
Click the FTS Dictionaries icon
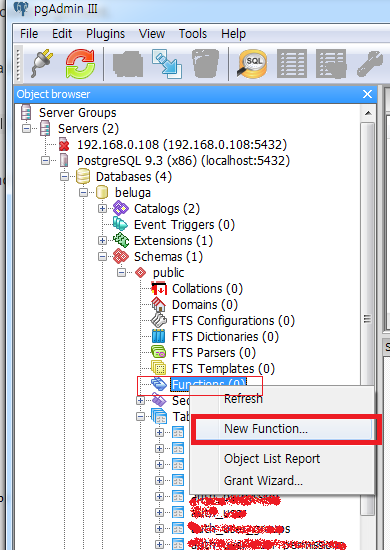(x=159, y=336)
